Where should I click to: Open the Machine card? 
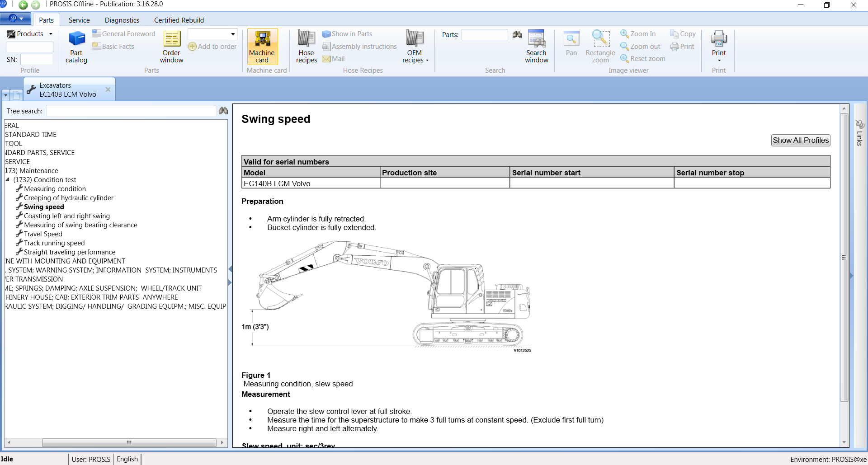tap(262, 47)
